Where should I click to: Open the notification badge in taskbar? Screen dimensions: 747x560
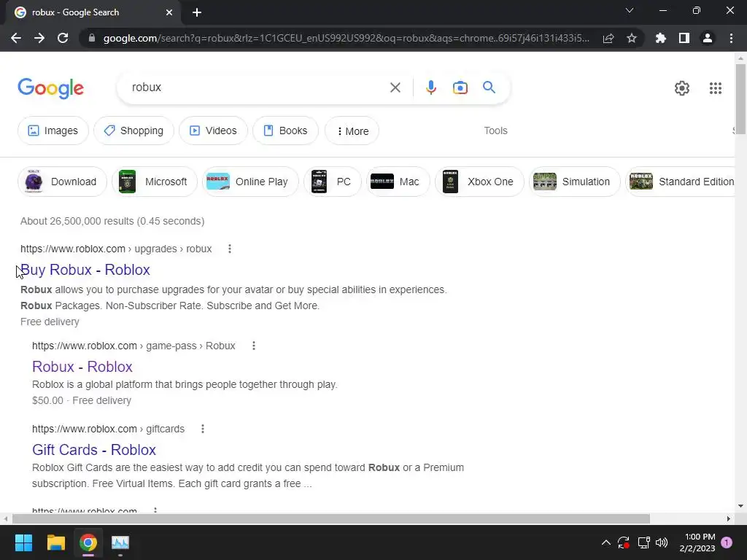coord(727,542)
